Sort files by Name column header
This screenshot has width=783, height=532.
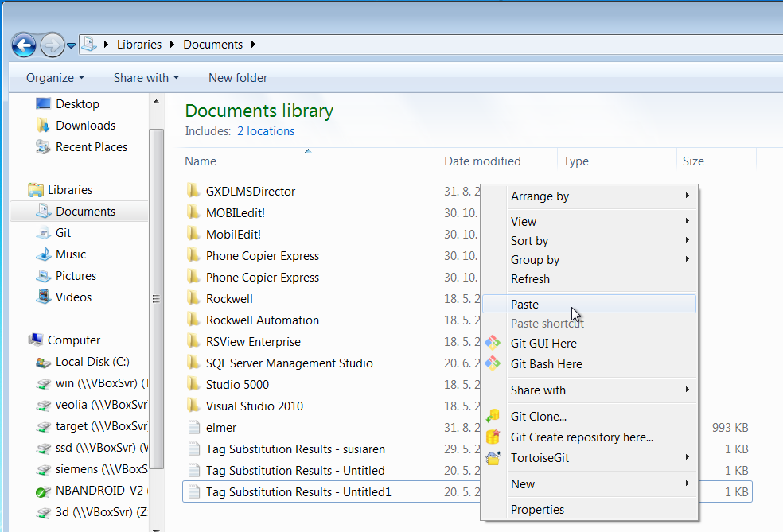point(201,161)
